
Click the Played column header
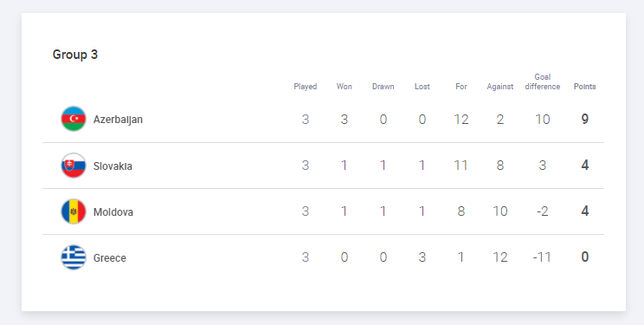(x=306, y=87)
